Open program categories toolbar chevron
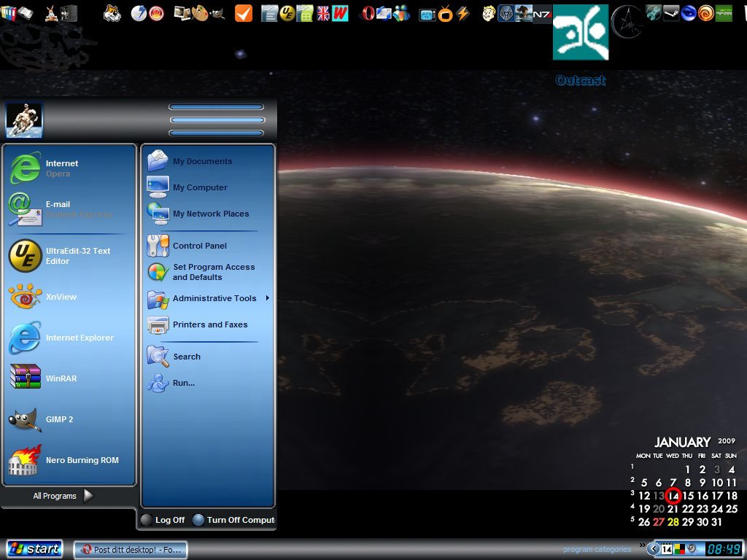Screen dimensions: 747x560 tap(643, 545)
